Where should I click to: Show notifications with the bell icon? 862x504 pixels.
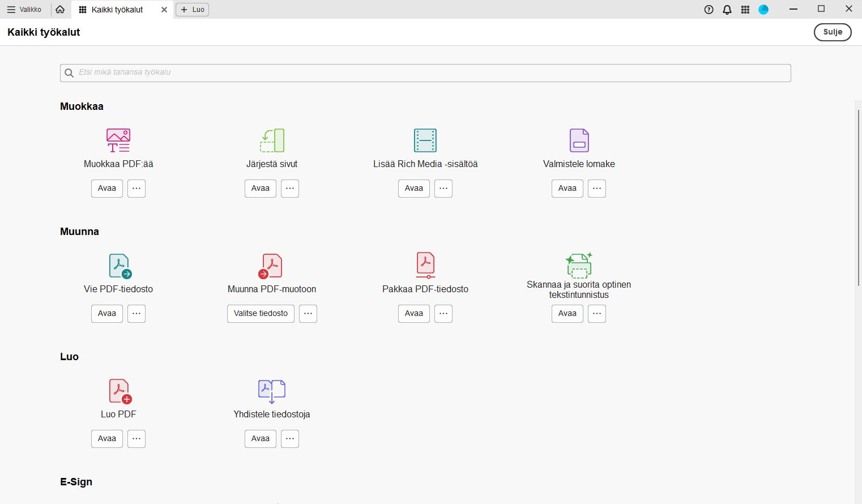tap(727, 10)
